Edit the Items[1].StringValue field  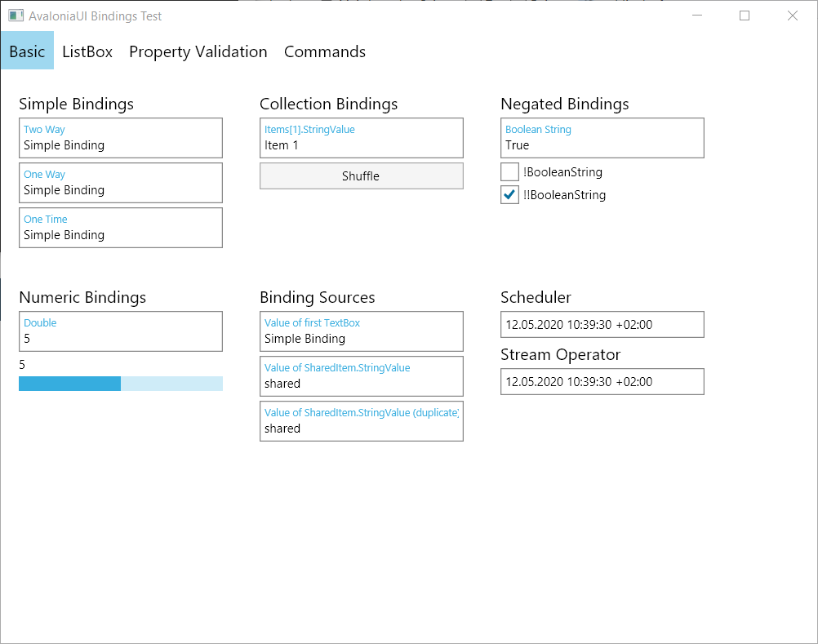click(x=361, y=145)
